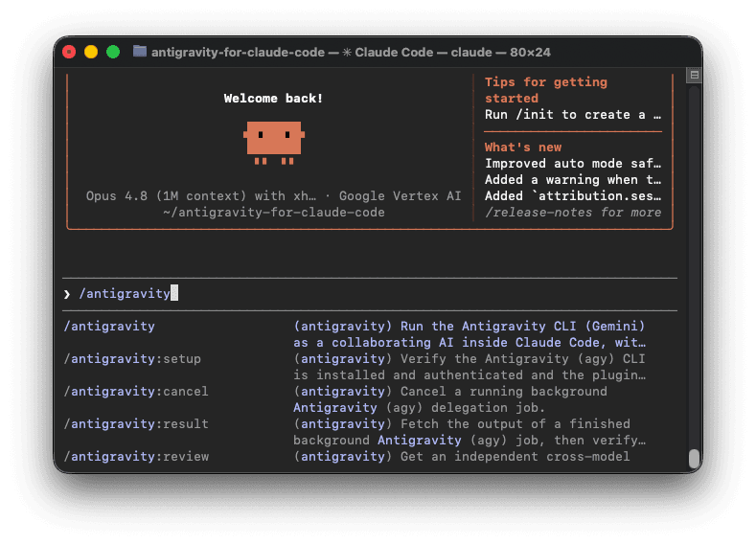Click 'Fetch the output of a finished' description
Image resolution: width=756 pixels, height=544 pixels.
pyautogui.click(x=515, y=424)
